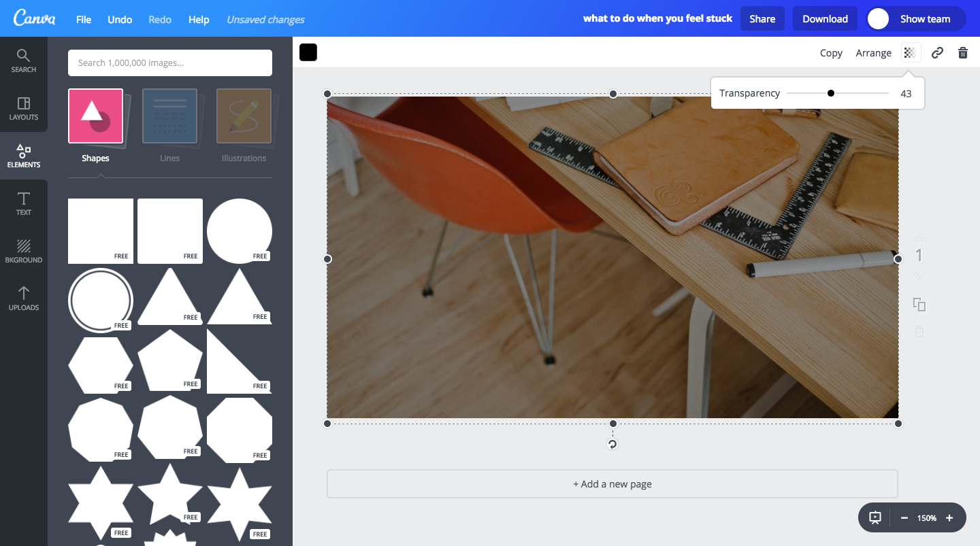Click the right-middle resize handle of image

(x=898, y=259)
